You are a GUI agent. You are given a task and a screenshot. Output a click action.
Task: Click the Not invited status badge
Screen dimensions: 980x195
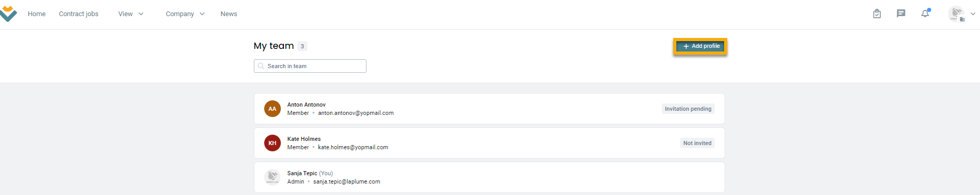697,143
